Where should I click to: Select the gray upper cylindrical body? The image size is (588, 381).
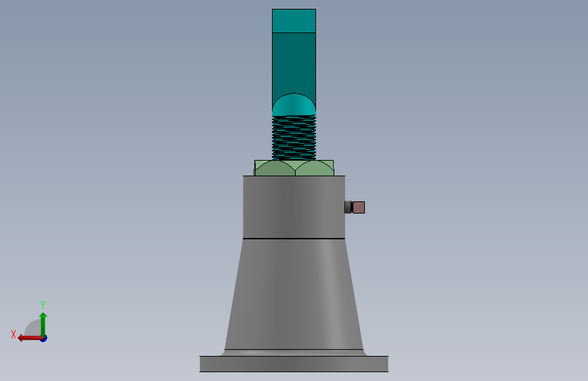tap(294, 207)
